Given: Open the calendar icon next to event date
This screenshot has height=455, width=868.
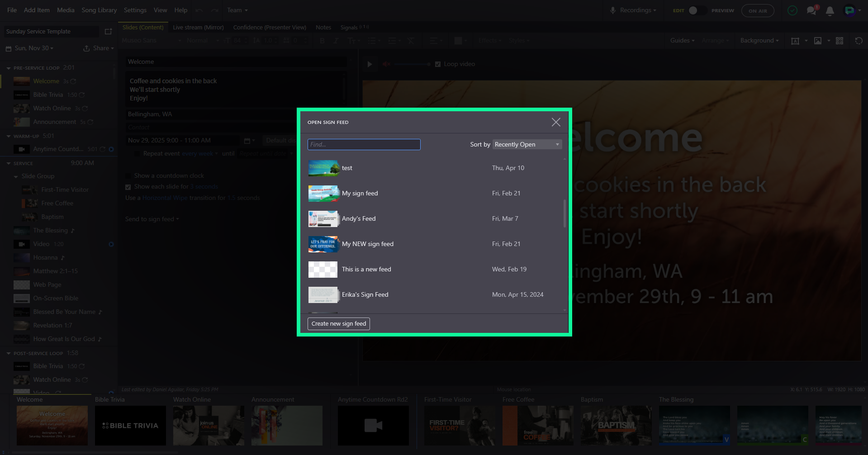Looking at the screenshot, I should (x=247, y=141).
